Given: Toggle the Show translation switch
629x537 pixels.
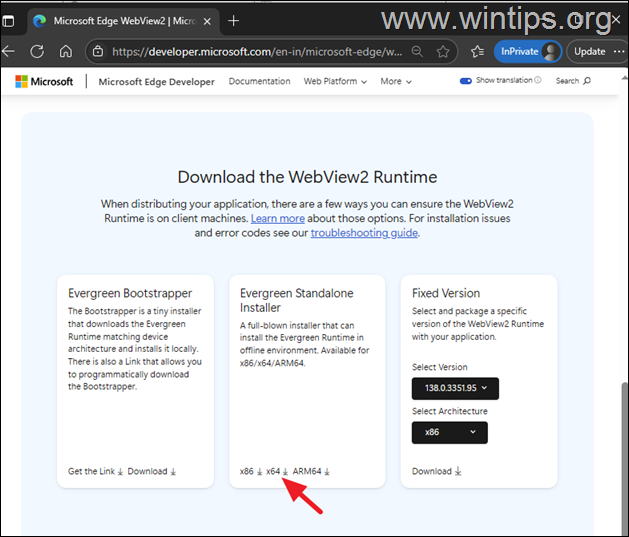Looking at the screenshot, I should pyautogui.click(x=465, y=81).
